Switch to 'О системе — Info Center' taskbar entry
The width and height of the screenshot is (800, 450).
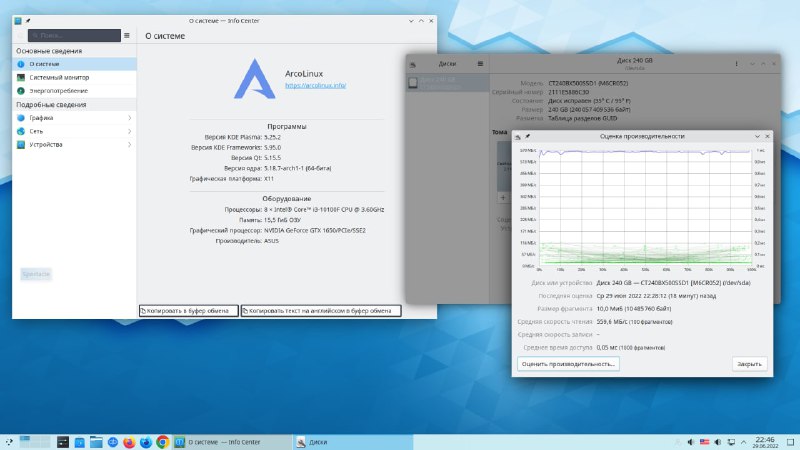tap(233, 442)
